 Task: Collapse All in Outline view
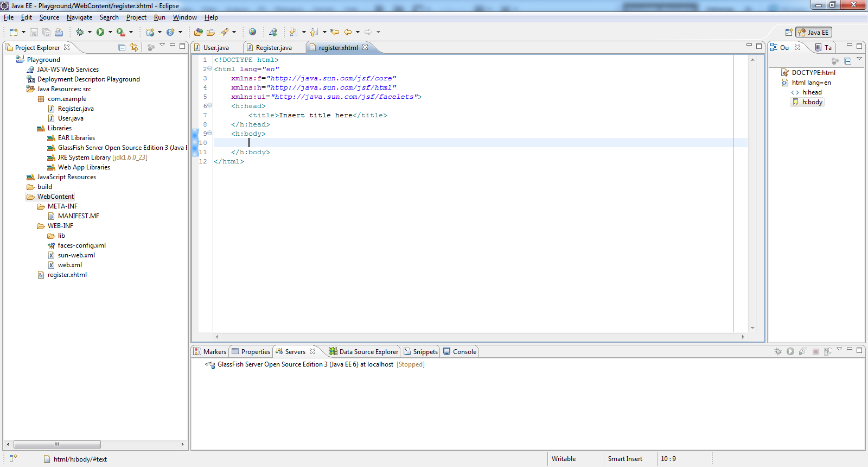tap(848, 61)
